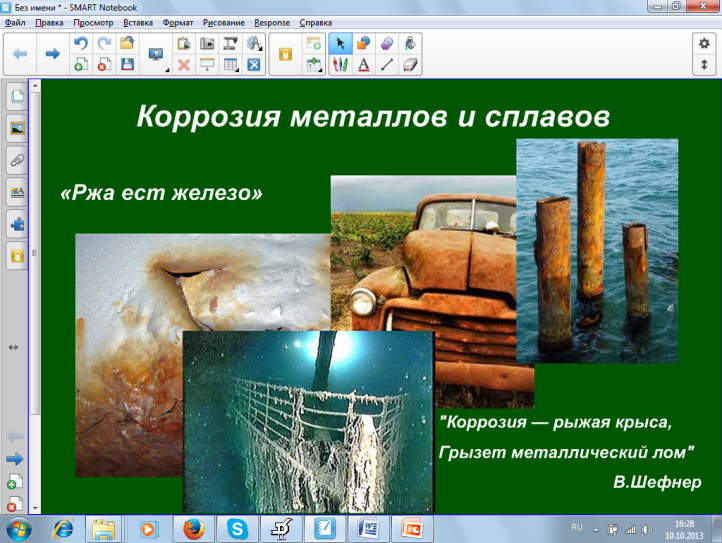This screenshot has height=543, width=722.
Task: Open the view screens monitor tool
Action: click(x=157, y=54)
